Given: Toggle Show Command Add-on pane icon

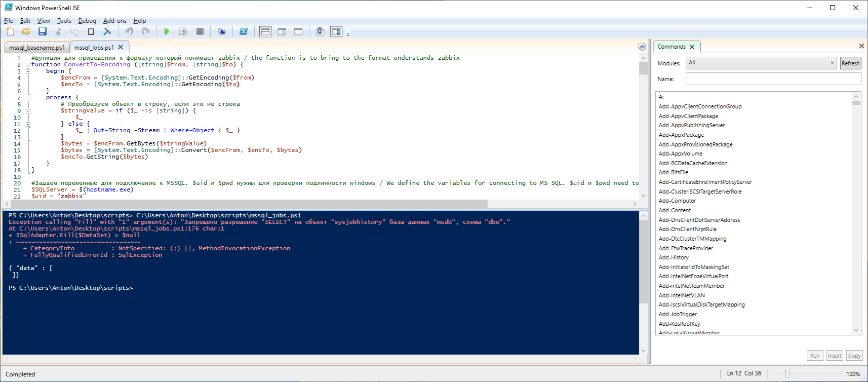Looking at the screenshot, I should pyautogui.click(x=336, y=31).
